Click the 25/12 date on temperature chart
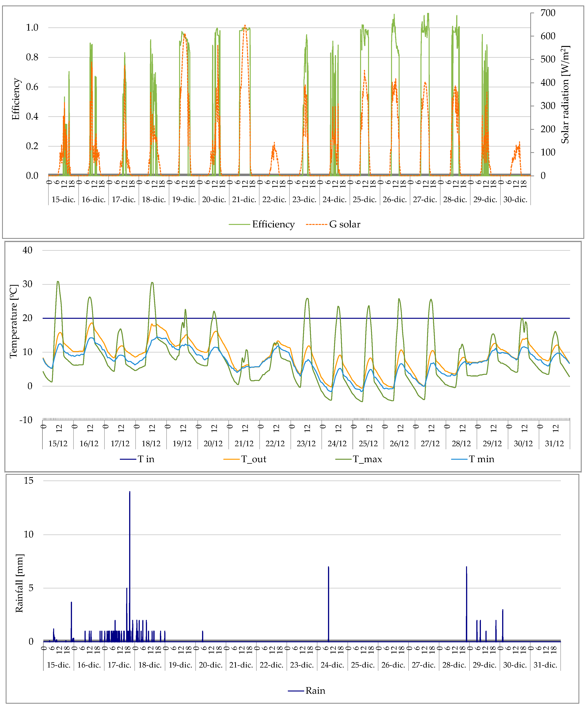 368,444
